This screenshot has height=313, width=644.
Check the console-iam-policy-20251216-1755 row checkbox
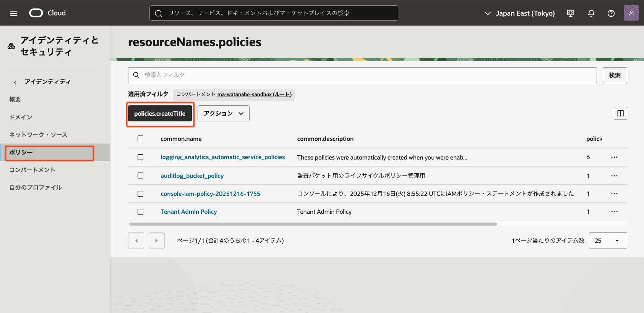[x=141, y=194]
